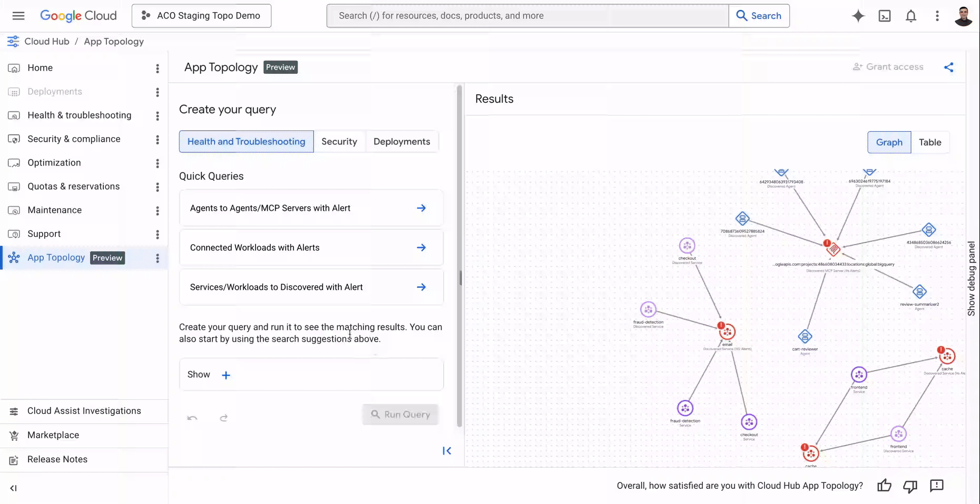Select the cart-reviewer agent node
Image resolution: width=980 pixels, height=504 pixels.
click(x=805, y=336)
